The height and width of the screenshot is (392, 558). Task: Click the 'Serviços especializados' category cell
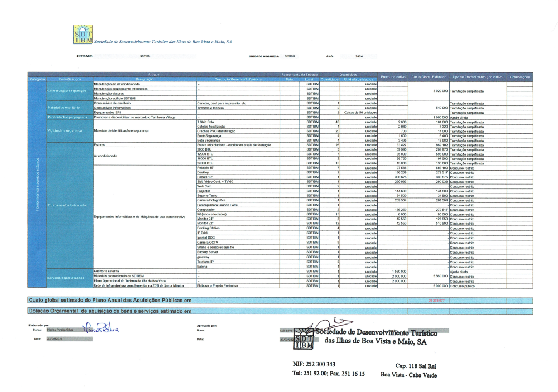coord(65,277)
